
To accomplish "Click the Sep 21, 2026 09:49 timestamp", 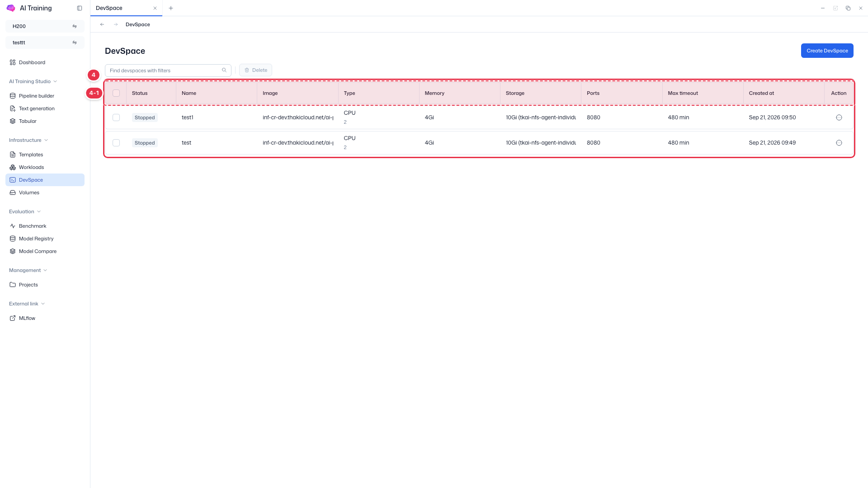I will 772,143.
